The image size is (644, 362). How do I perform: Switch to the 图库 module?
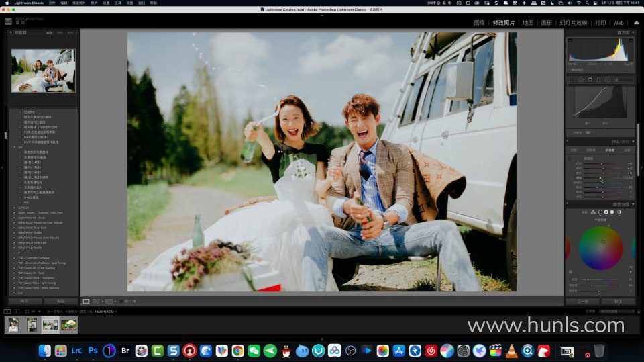click(480, 22)
